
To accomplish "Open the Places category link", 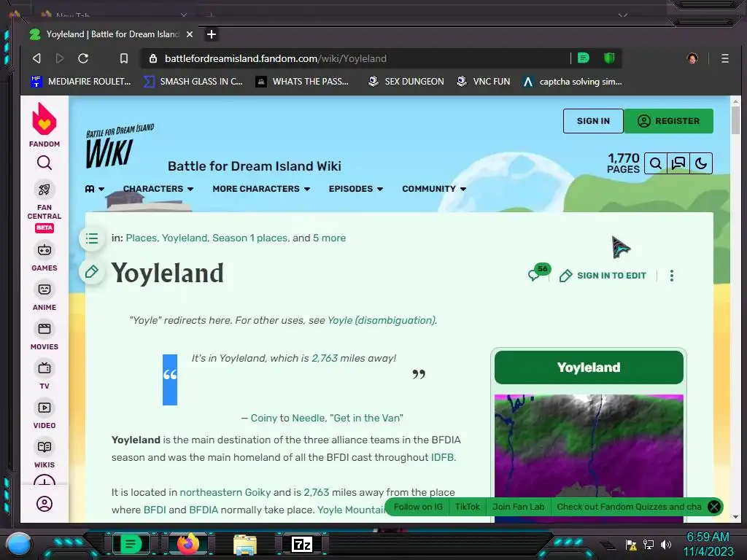I will click(x=141, y=238).
